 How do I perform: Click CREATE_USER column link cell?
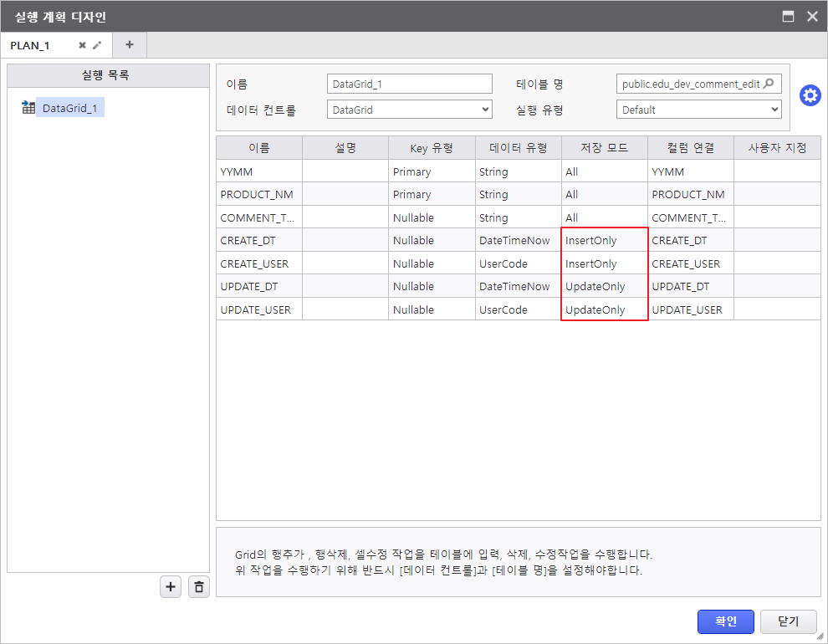pyautogui.click(x=691, y=263)
